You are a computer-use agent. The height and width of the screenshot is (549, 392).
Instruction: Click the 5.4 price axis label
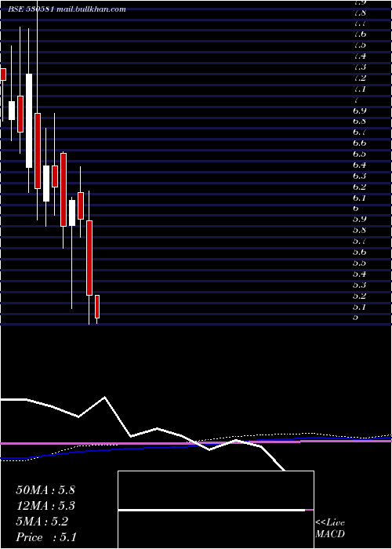(360, 274)
